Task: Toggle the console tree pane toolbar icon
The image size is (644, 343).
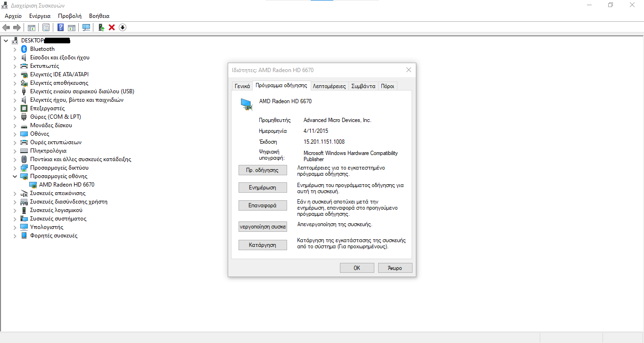Action: pos(32,27)
